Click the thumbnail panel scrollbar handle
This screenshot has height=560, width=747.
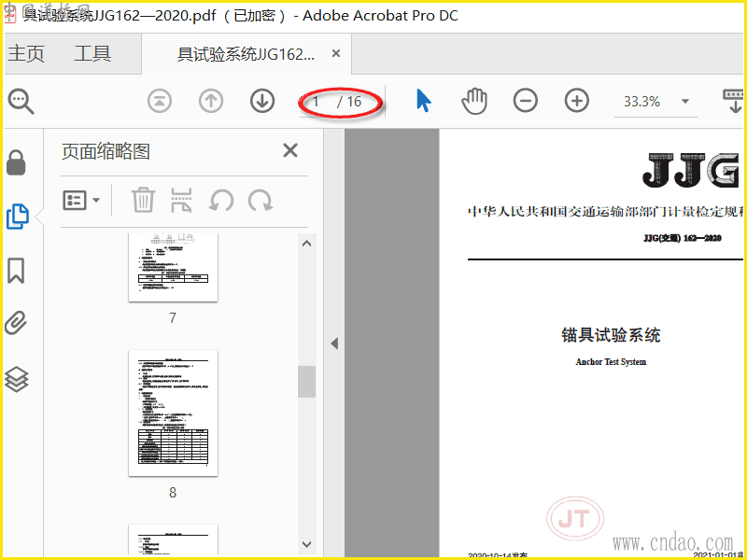[307, 382]
